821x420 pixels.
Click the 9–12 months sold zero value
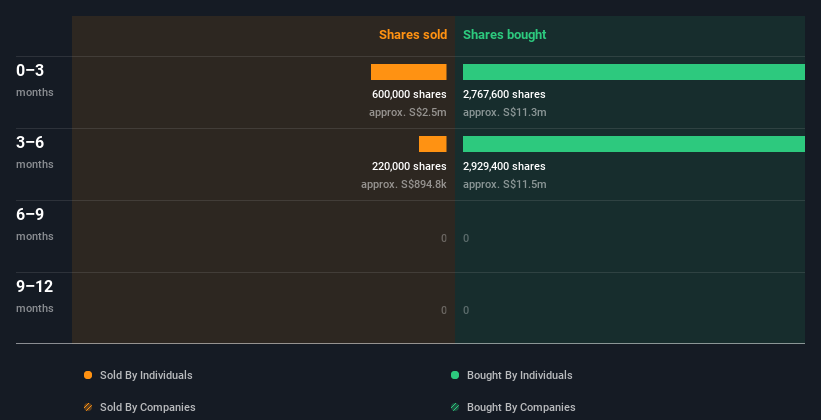click(444, 310)
